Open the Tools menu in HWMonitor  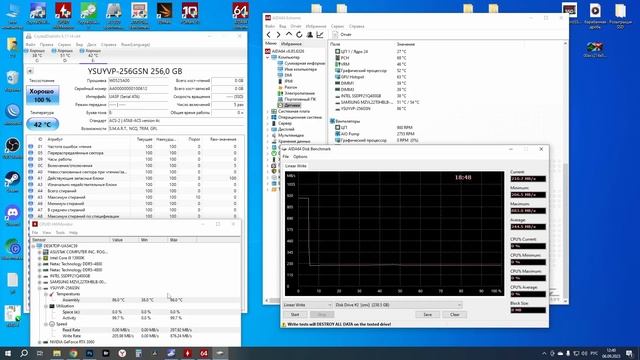[60, 233]
